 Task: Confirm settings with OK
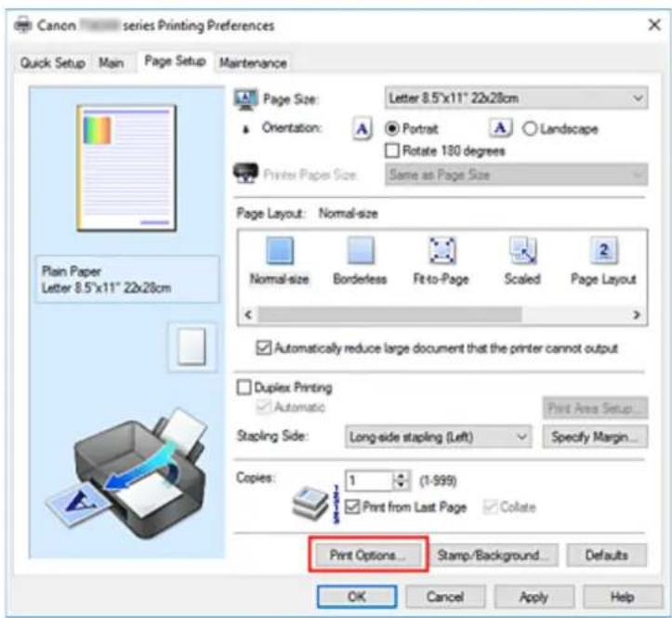click(x=357, y=597)
